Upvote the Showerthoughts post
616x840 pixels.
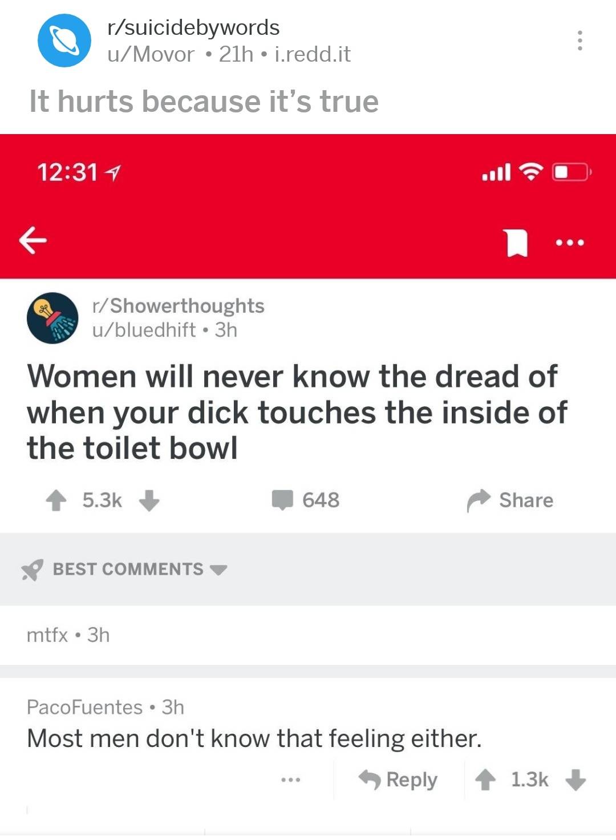[x=56, y=500]
